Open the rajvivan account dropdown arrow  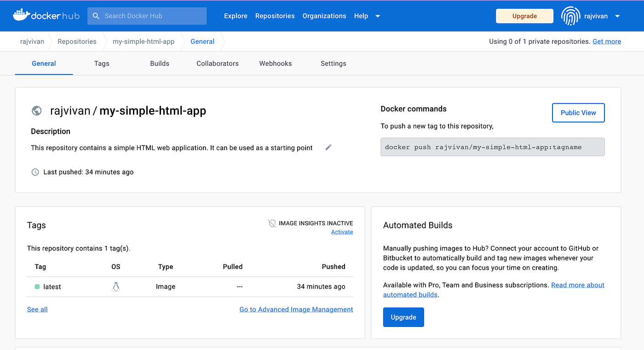[x=617, y=16]
